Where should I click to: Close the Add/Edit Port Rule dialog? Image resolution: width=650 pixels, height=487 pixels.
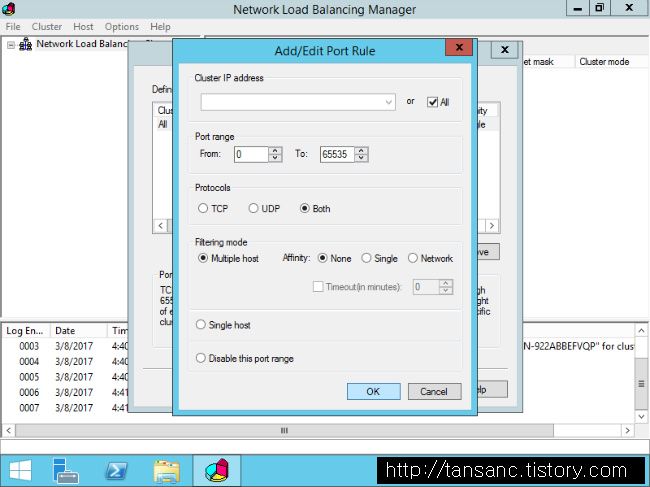pos(459,47)
